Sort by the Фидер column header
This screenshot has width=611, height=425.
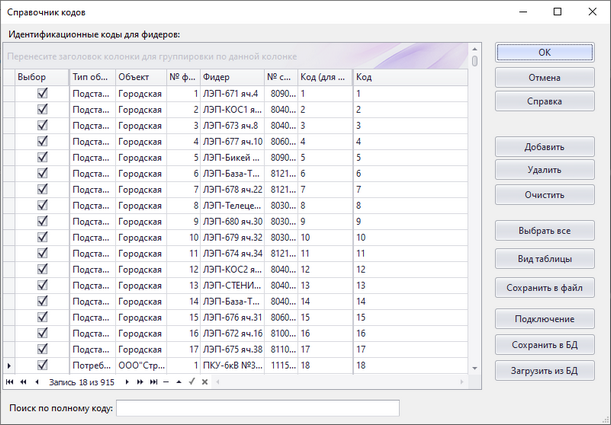pos(230,76)
